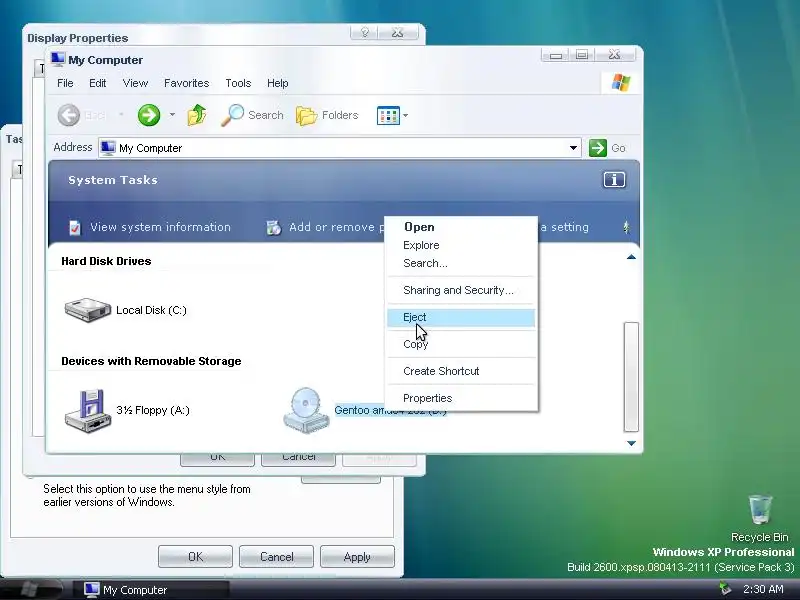Click the Start button on taskbar

pyautogui.click(x=29, y=589)
